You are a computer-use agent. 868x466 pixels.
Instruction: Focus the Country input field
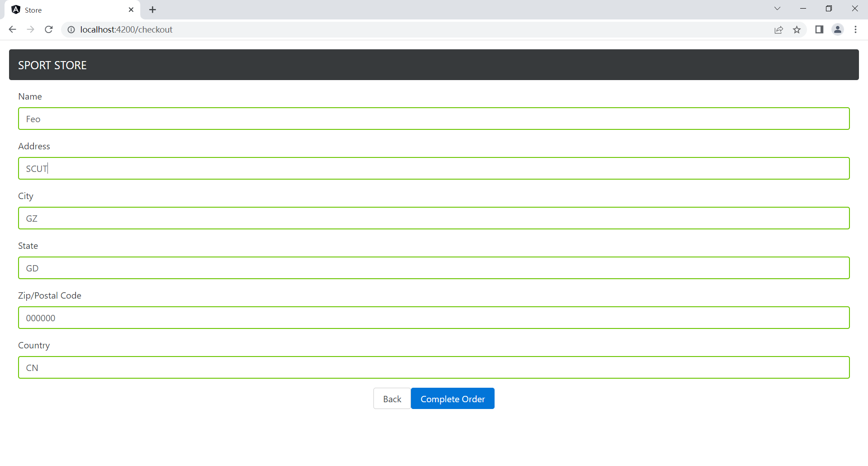(434, 367)
